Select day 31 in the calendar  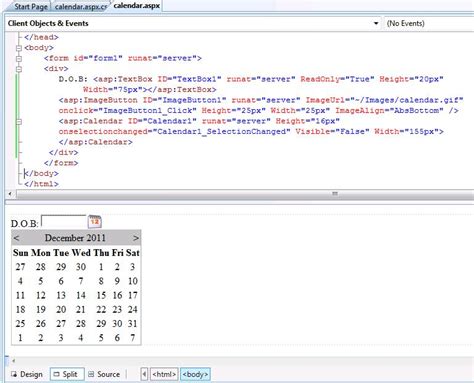click(x=132, y=324)
